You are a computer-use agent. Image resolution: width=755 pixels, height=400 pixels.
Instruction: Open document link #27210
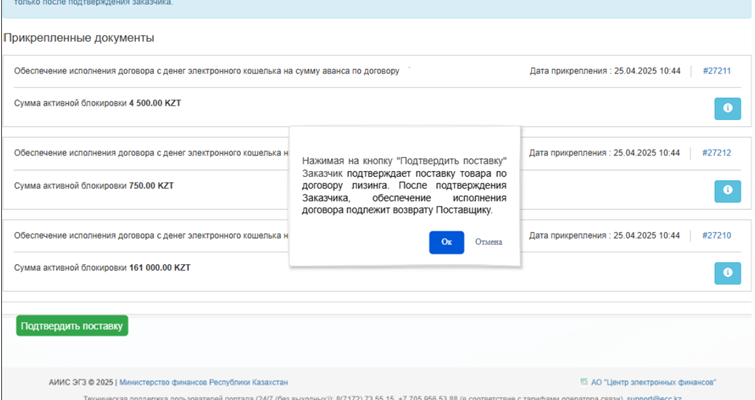click(716, 235)
